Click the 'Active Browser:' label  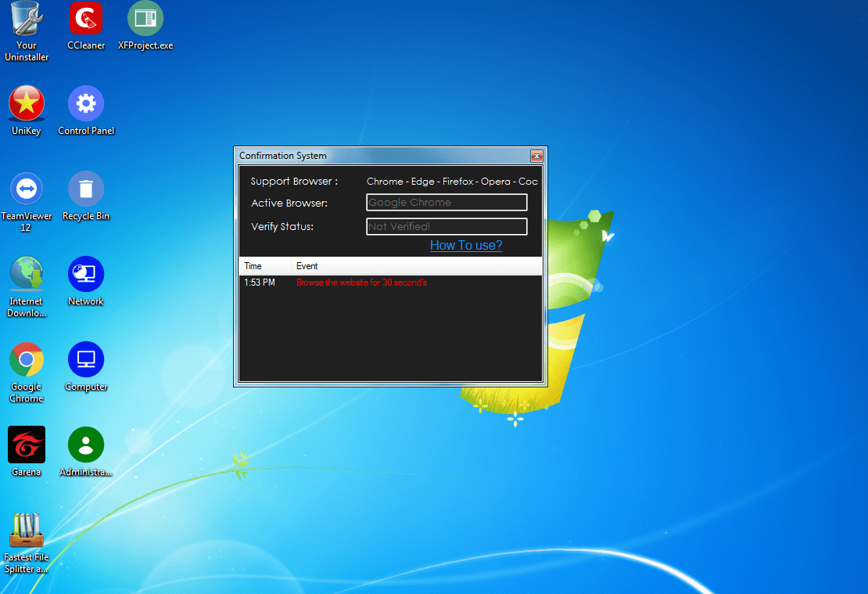pyautogui.click(x=289, y=203)
